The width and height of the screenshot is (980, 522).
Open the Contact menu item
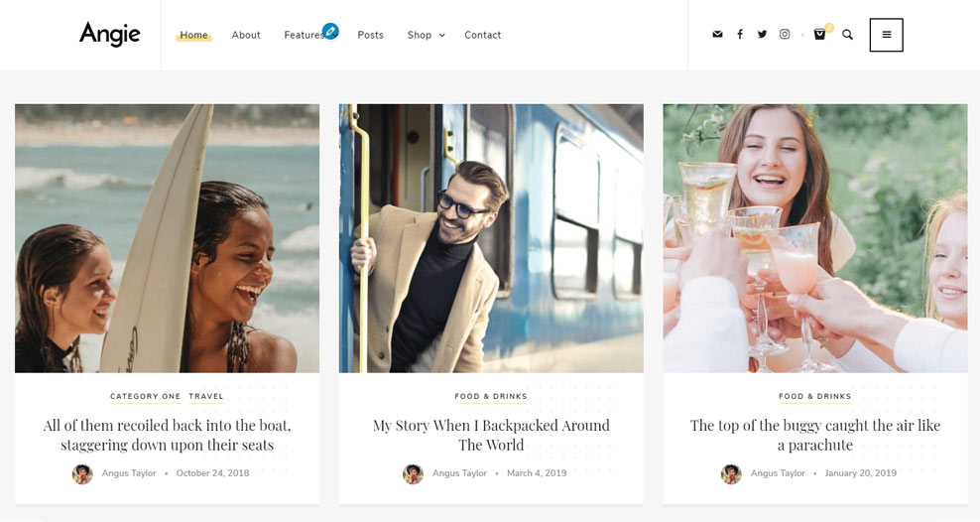482,35
